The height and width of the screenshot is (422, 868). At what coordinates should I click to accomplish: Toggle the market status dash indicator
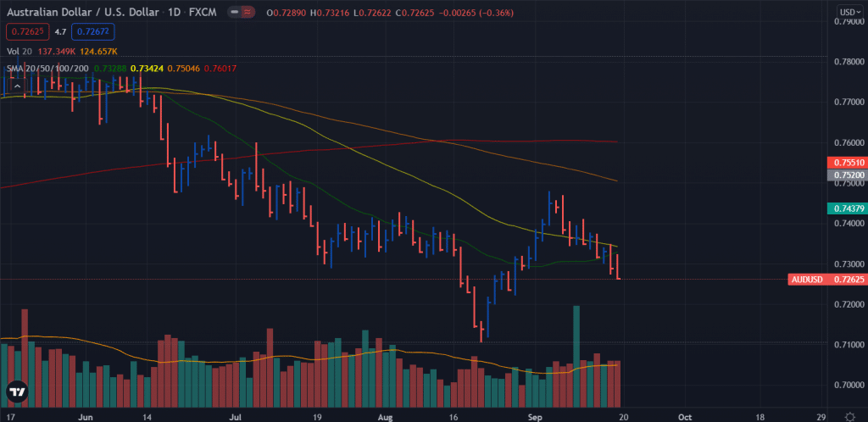(236, 12)
